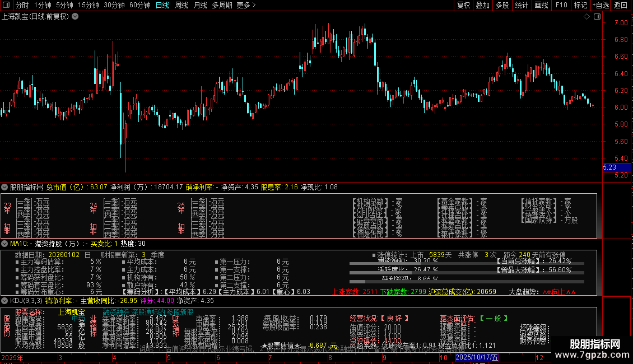This screenshot has height=364, width=633.
Task: Open F10 company information
Action: tap(561, 5)
